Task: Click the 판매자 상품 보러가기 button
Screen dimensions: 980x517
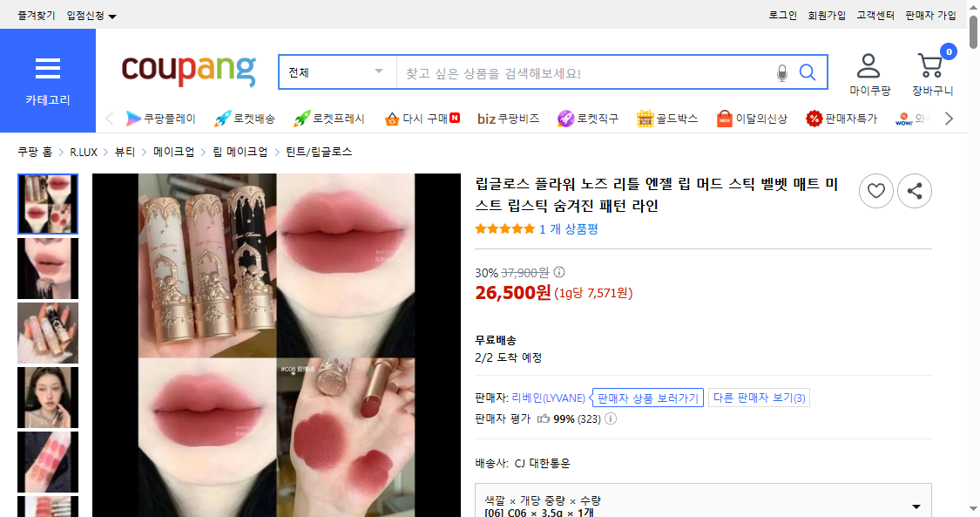Action: coord(647,397)
